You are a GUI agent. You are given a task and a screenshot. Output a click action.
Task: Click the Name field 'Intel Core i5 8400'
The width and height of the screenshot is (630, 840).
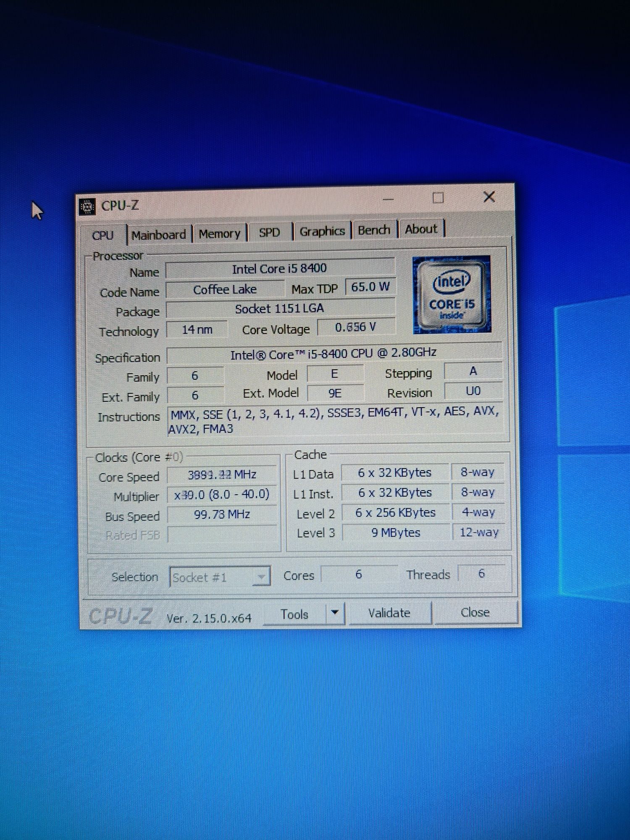280,269
